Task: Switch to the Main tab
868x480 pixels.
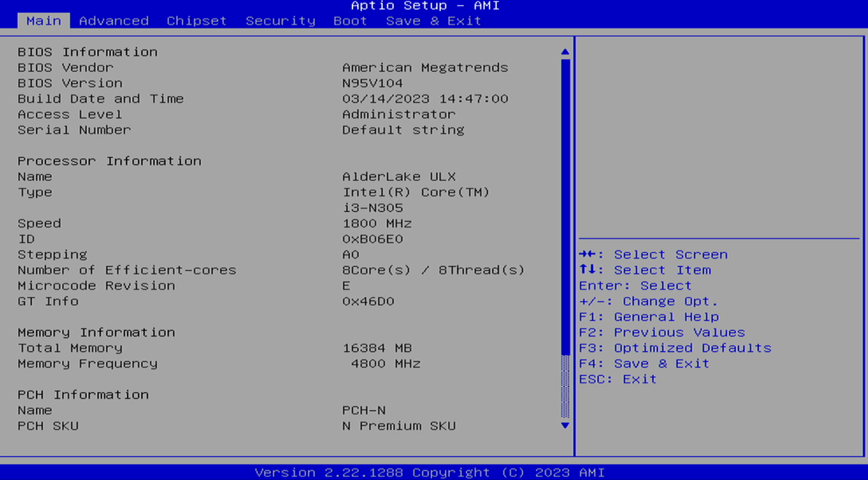Action: tap(44, 21)
